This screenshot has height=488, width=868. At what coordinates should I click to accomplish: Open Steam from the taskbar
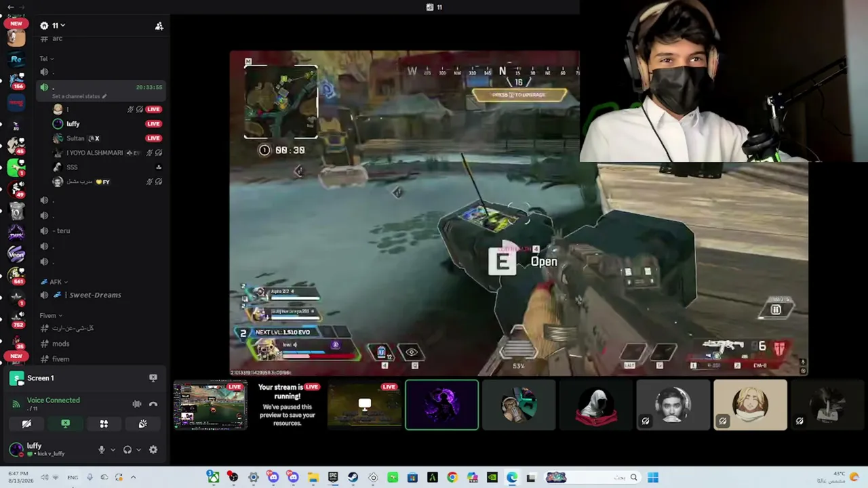point(353,477)
